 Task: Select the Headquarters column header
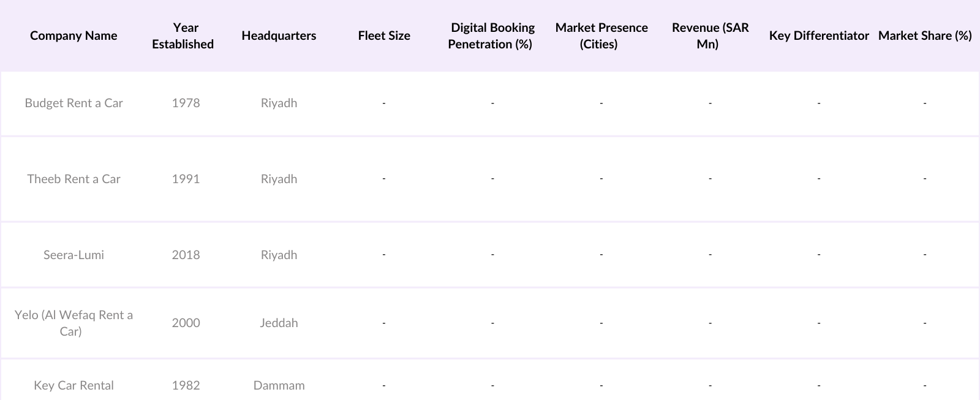coord(279,36)
